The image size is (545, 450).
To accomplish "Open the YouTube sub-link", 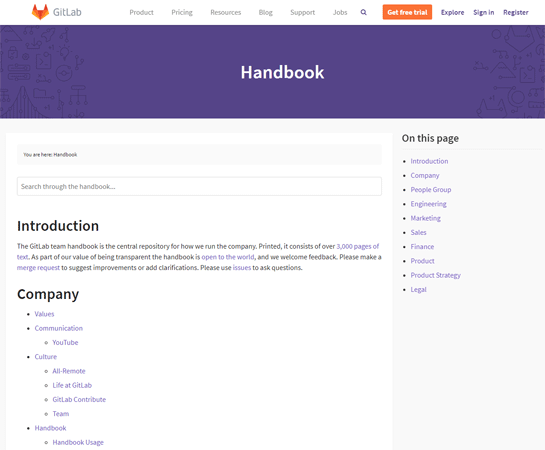I will tap(65, 343).
